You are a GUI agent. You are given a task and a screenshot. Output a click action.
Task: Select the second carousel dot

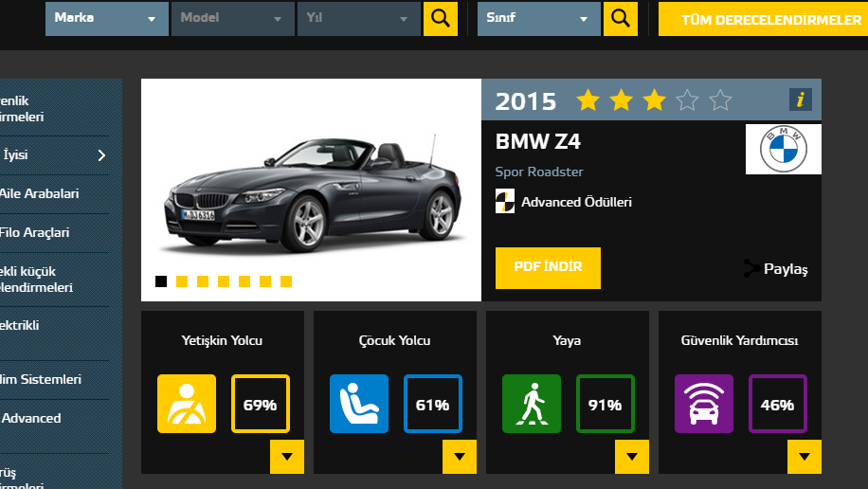(x=182, y=281)
